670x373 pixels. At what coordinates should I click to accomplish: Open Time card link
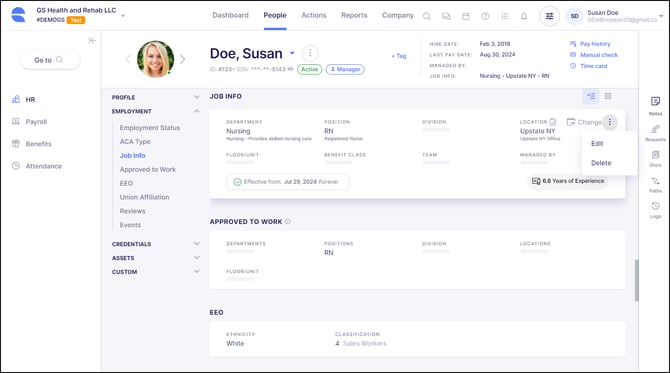point(588,66)
